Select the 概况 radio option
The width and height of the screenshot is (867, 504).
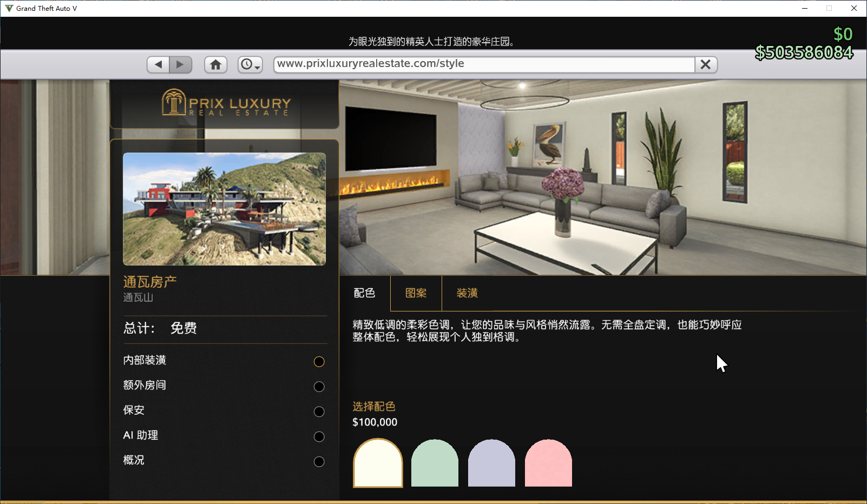click(x=319, y=461)
